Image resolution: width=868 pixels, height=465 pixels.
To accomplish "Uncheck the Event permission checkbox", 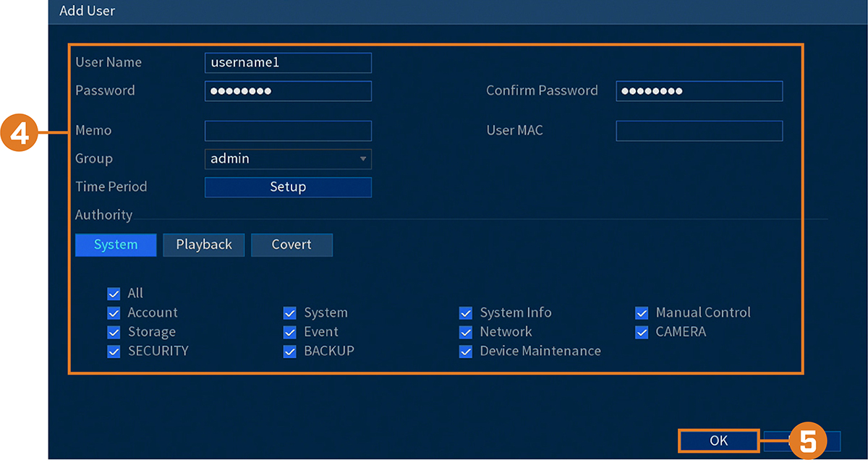I will click(289, 333).
